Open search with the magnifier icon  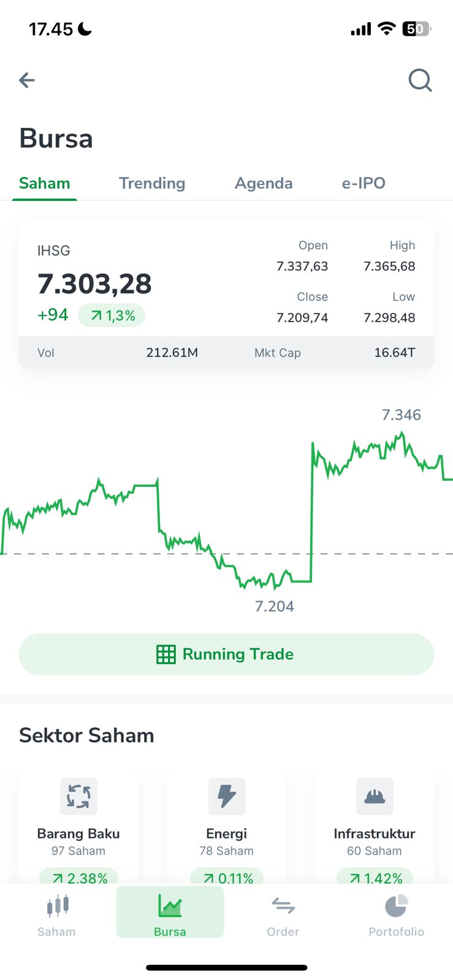tap(420, 80)
